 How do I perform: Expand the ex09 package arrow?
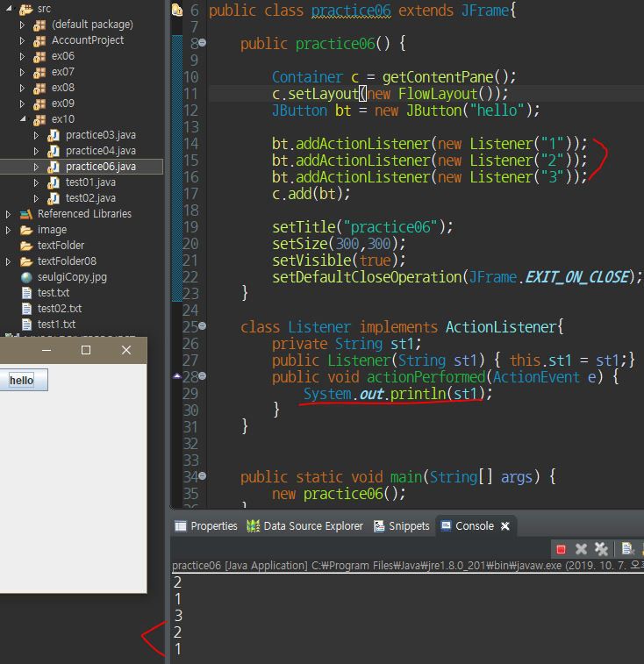(22, 104)
